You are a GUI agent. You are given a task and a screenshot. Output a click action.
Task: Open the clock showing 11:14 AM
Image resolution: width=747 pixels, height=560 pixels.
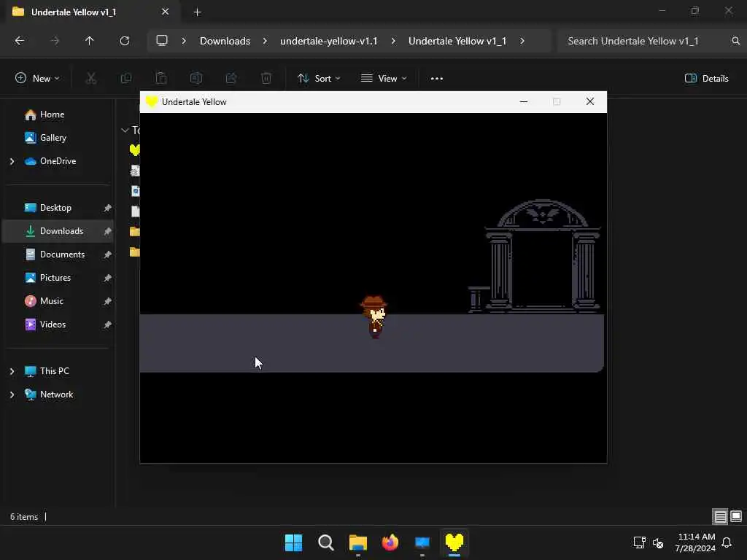click(x=695, y=542)
